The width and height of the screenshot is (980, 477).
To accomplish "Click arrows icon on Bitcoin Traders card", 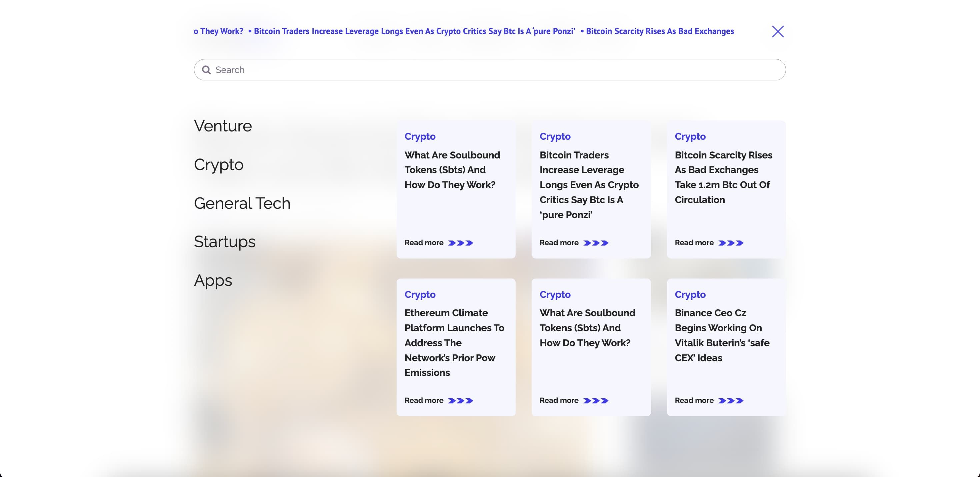I will click(595, 243).
